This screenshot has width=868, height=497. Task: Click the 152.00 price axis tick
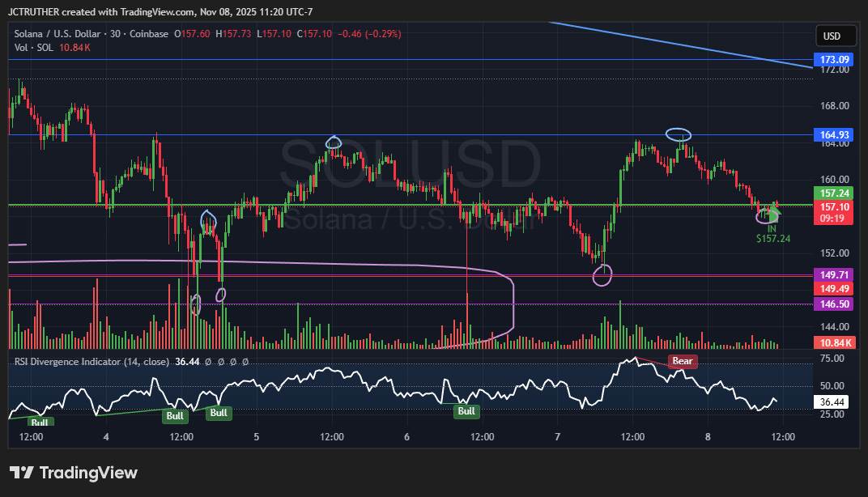click(x=834, y=253)
